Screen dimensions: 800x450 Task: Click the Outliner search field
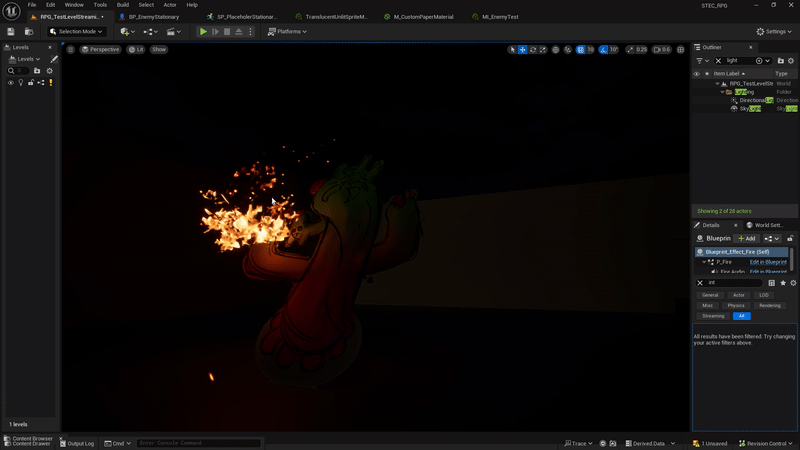tap(741, 61)
